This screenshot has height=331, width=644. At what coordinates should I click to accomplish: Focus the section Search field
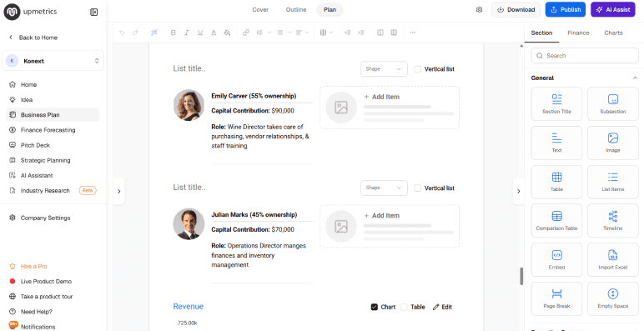(585, 55)
